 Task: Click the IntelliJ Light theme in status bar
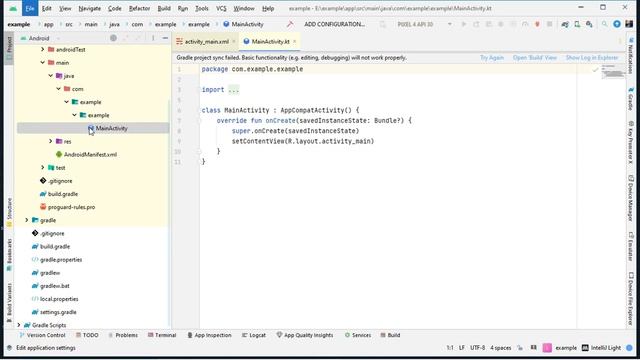601,348
